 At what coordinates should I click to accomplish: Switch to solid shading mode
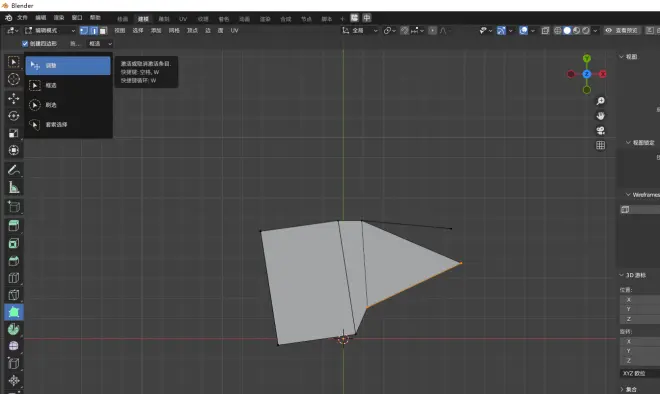[567, 30]
